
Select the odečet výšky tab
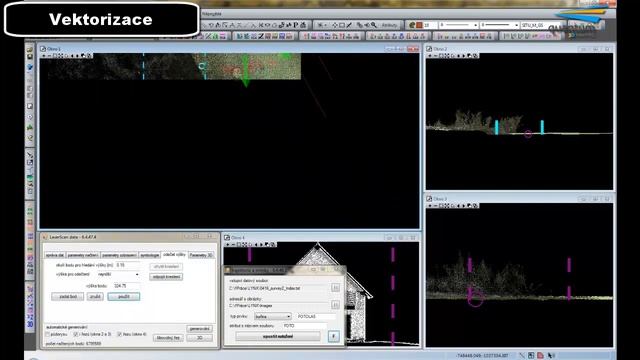click(x=174, y=254)
